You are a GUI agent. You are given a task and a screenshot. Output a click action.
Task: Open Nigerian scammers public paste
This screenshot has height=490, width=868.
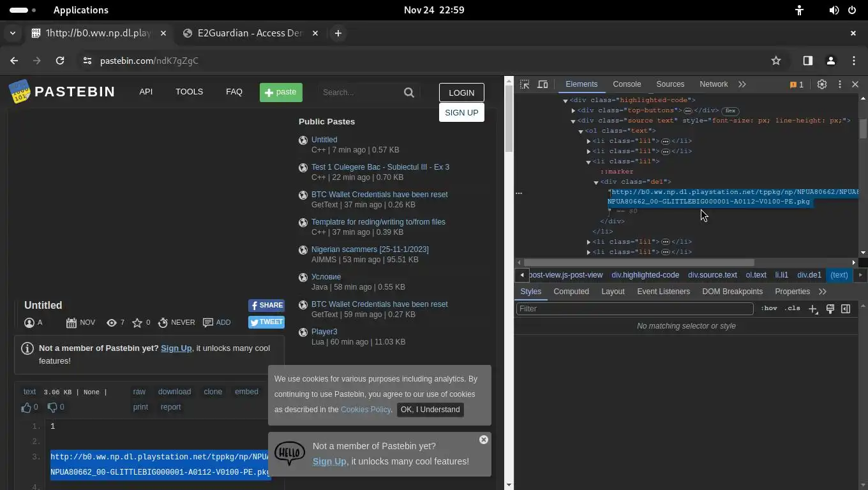point(370,249)
